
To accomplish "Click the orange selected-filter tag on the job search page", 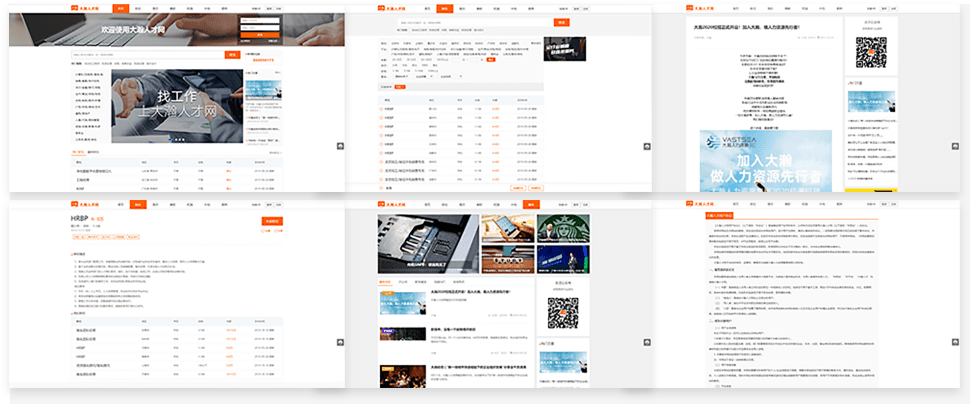I will pos(400,87).
